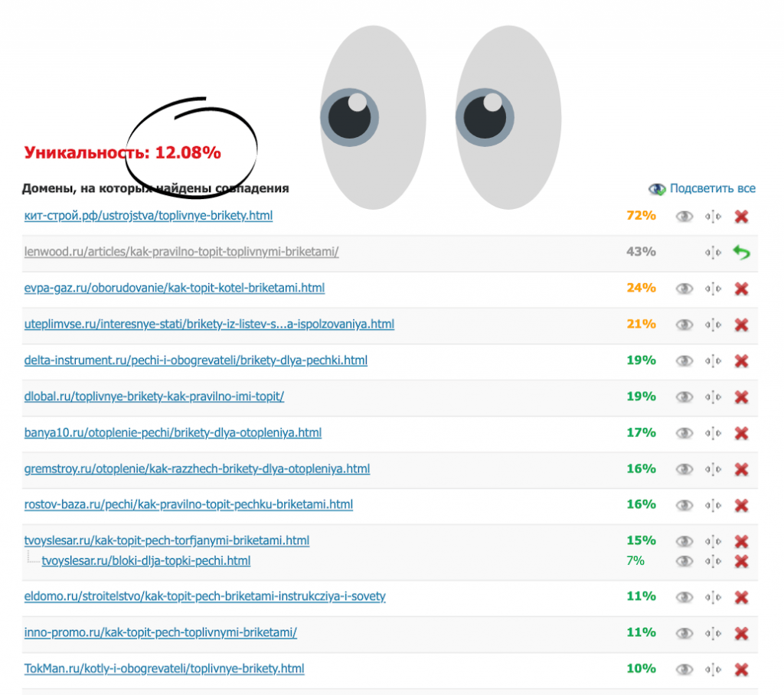
Task: Show banya10.ru matches using eye icon
Action: (684, 433)
